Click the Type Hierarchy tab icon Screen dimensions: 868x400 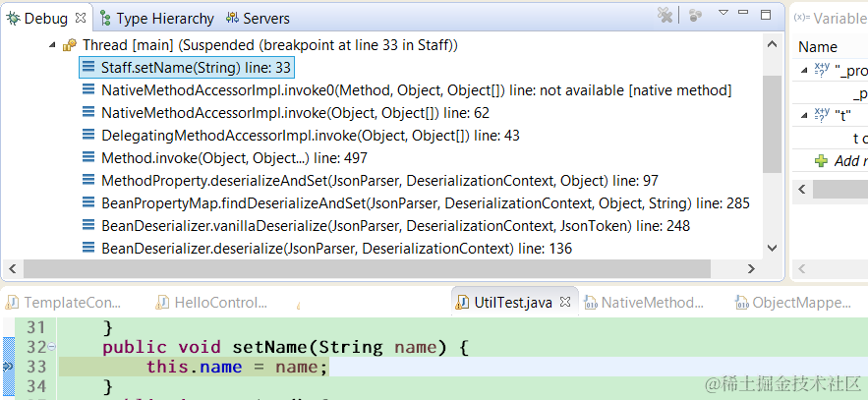tap(106, 19)
